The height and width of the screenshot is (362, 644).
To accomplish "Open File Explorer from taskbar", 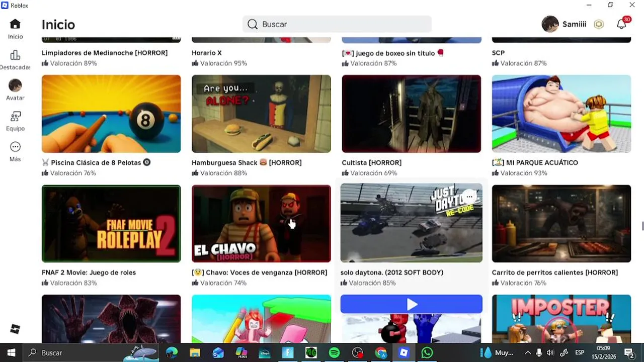I will pyautogui.click(x=195, y=353).
